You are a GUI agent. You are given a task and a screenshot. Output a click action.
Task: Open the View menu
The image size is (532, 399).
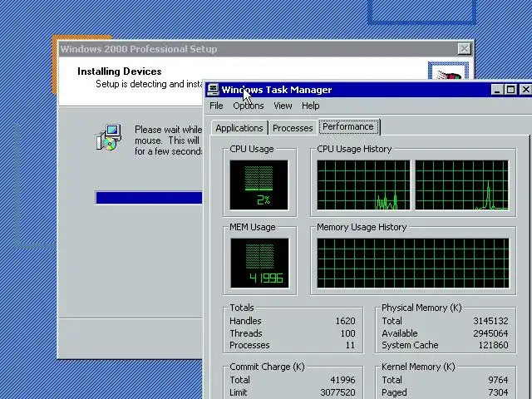click(x=283, y=106)
